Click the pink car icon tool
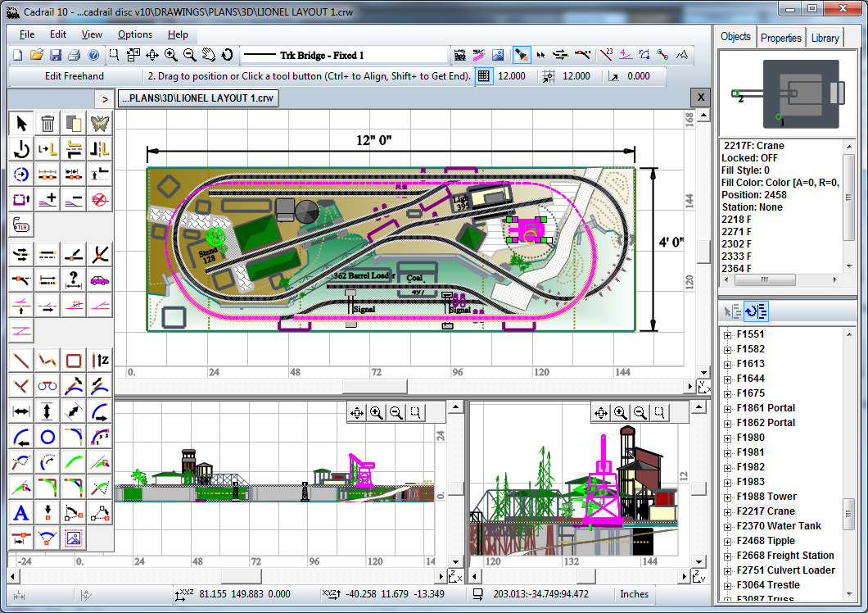 coord(100,280)
